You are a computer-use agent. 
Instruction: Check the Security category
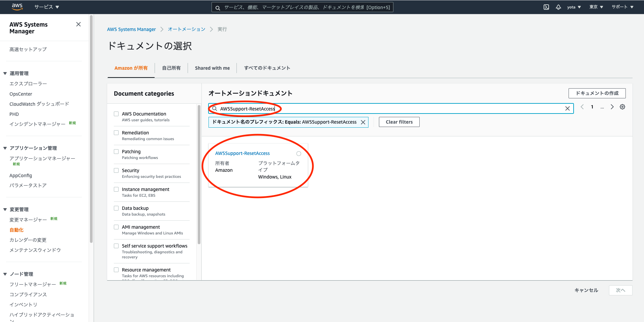[116, 170]
